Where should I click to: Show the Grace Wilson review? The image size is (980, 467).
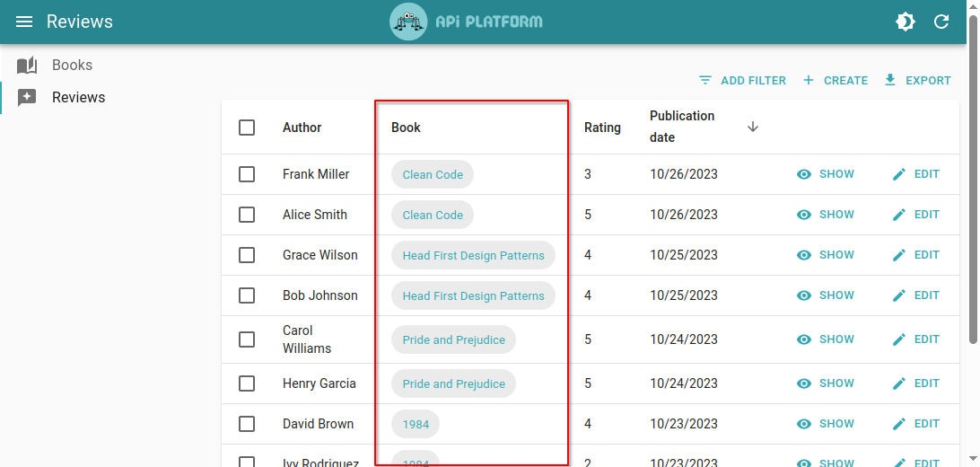click(x=825, y=255)
